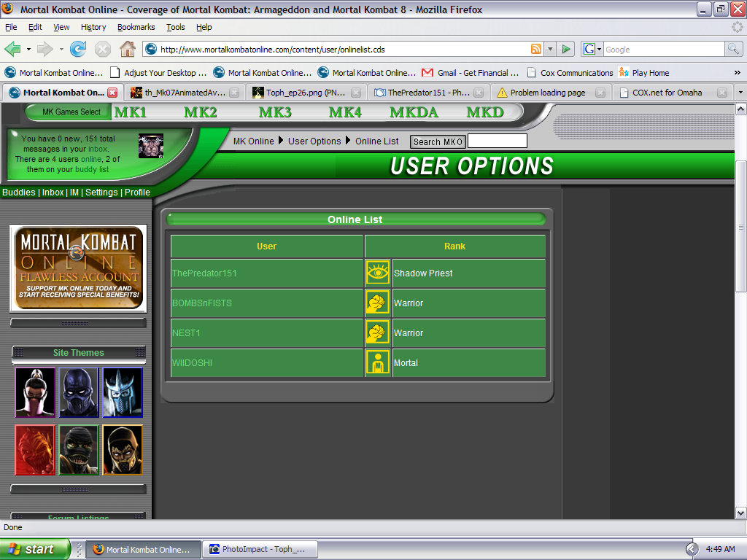Open the Tools menu
This screenshot has height=560, width=747.
(176, 27)
